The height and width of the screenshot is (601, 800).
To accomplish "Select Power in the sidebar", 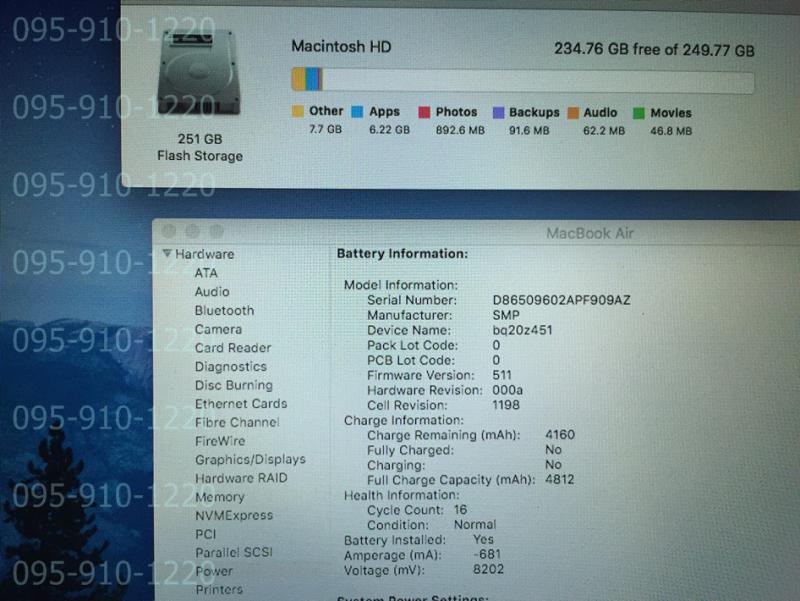I will click(214, 571).
